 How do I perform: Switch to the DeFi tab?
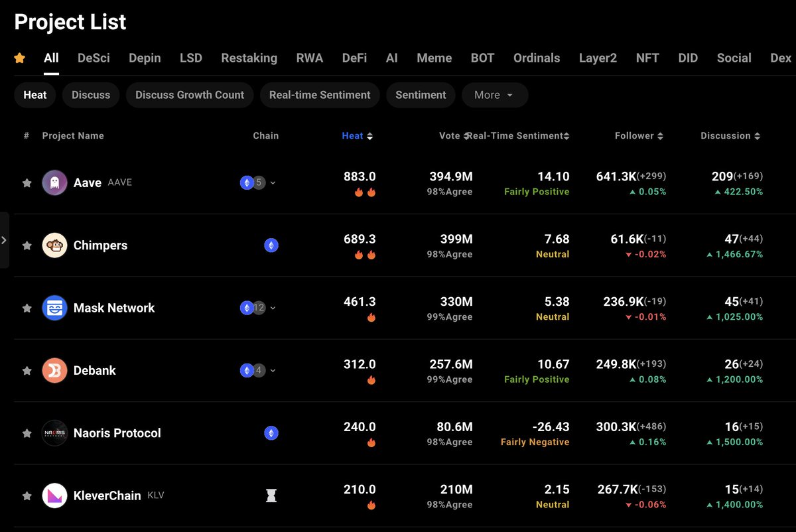[354, 58]
